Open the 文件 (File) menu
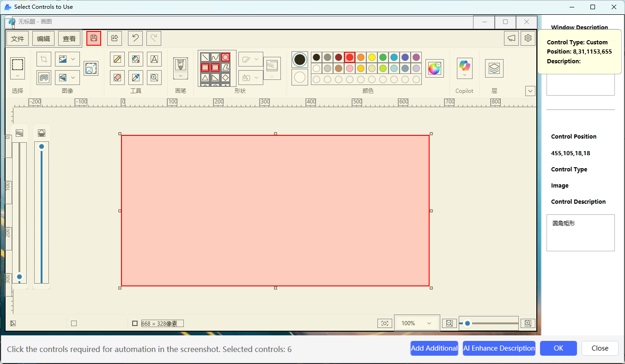Image resolution: width=625 pixels, height=364 pixels. 18,39
